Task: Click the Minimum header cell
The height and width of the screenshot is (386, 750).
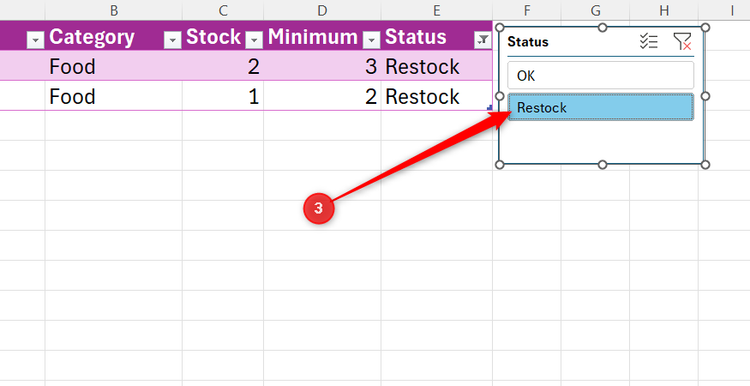Action: [x=322, y=36]
